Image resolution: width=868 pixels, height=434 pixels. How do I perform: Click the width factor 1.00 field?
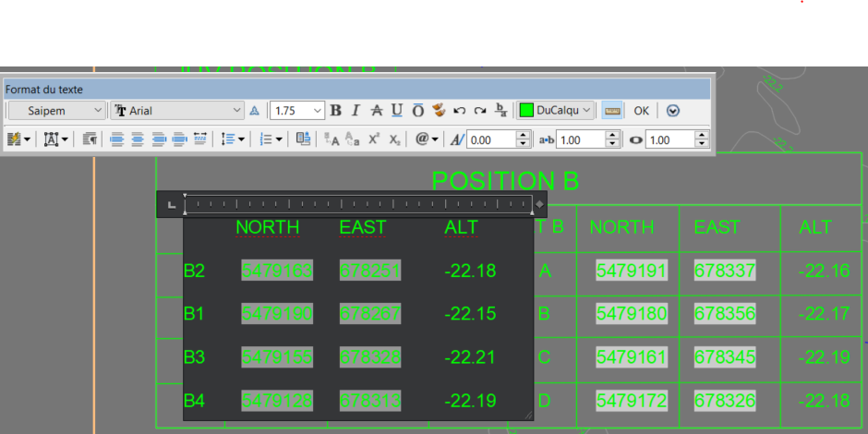669,140
